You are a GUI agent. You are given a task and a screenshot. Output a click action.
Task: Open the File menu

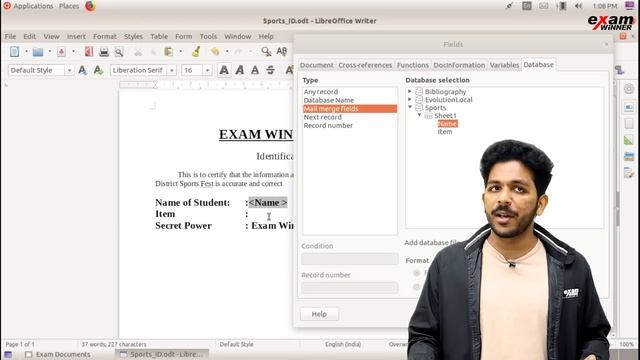[10, 36]
